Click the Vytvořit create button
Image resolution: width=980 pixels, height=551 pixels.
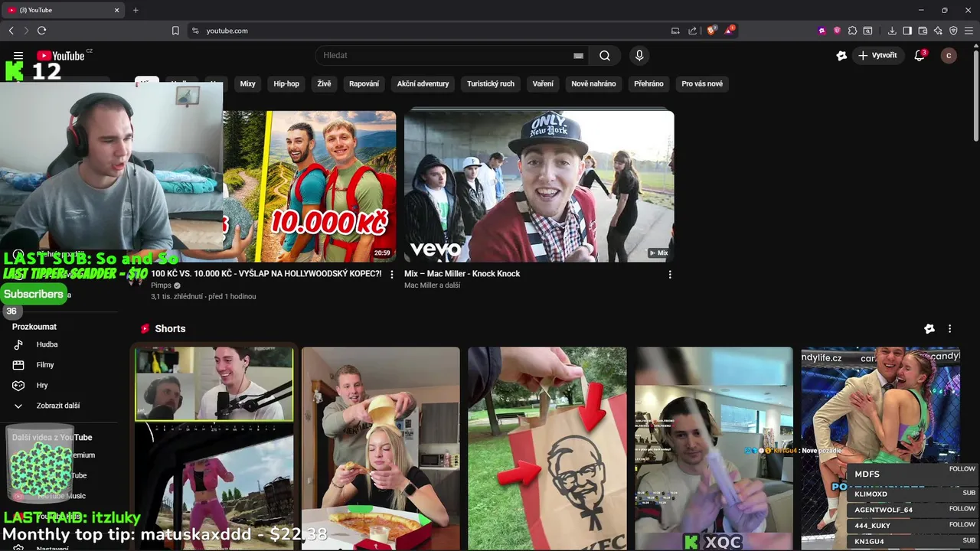click(877, 55)
